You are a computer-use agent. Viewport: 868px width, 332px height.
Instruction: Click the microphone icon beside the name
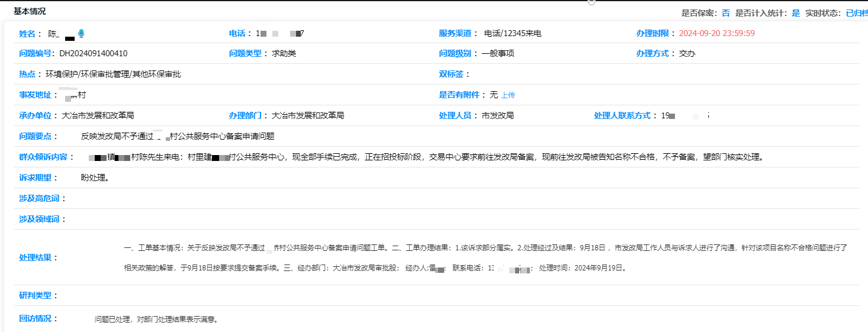[x=81, y=34]
